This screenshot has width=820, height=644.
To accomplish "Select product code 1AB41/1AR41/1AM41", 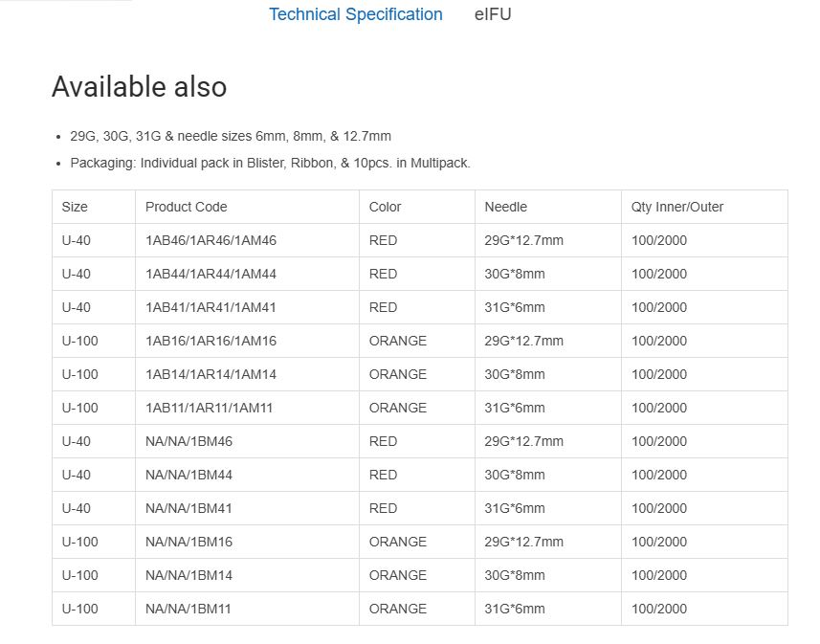I will [x=211, y=307].
